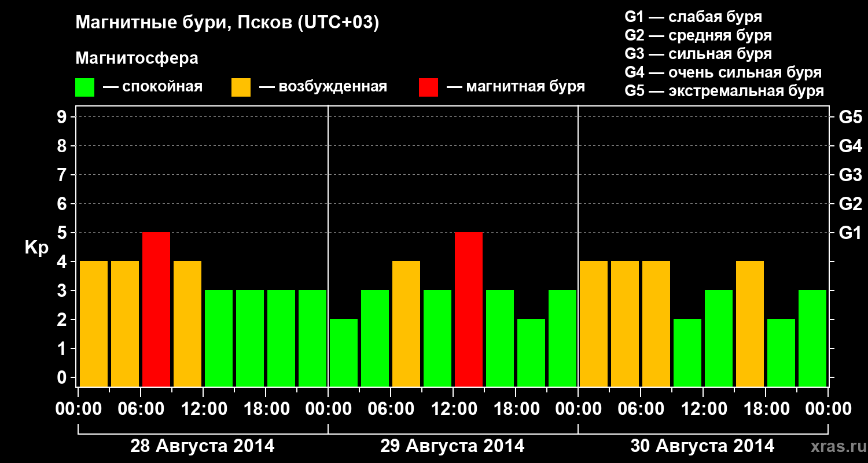Click the legend text '— спокойная'
Screen dimensions: 868x463
click(153, 87)
